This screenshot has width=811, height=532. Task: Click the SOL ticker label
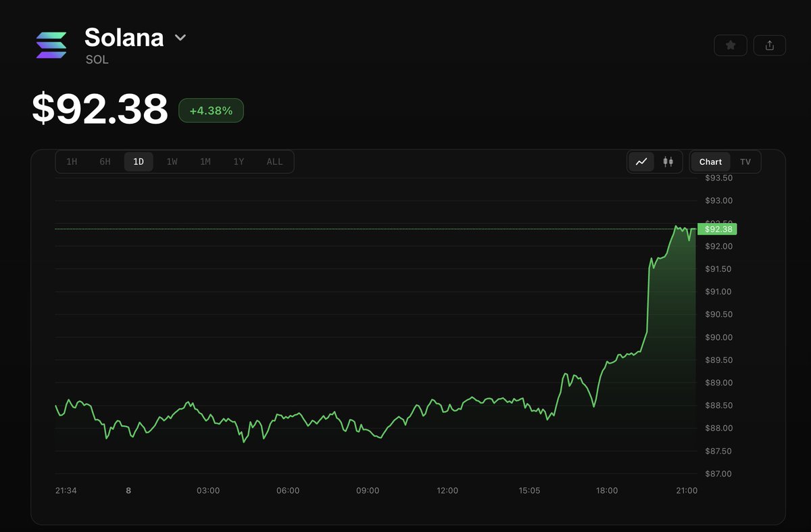click(x=97, y=59)
